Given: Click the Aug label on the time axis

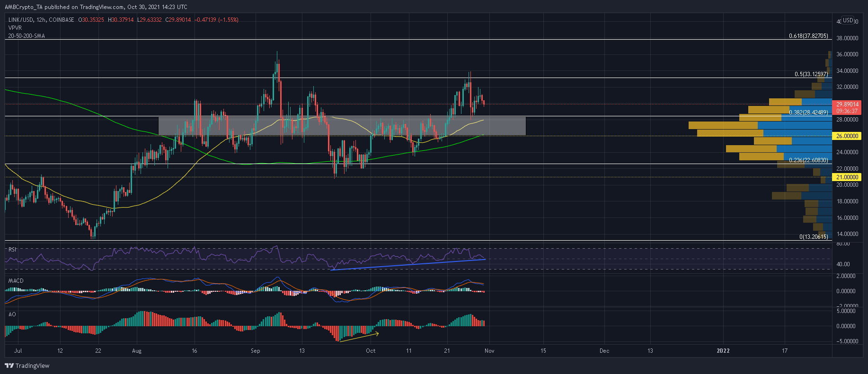Looking at the screenshot, I should pos(137,351).
